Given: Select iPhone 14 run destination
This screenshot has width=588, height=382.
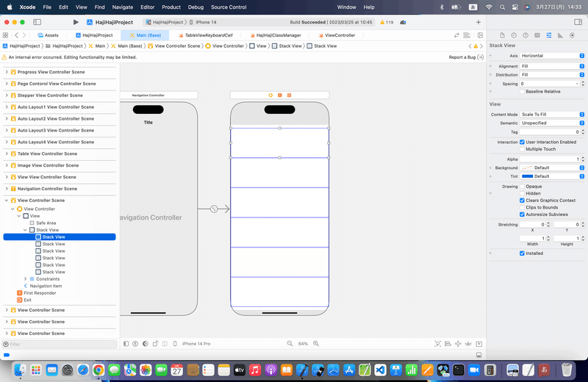Looking at the screenshot, I should (x=203, y=22).
